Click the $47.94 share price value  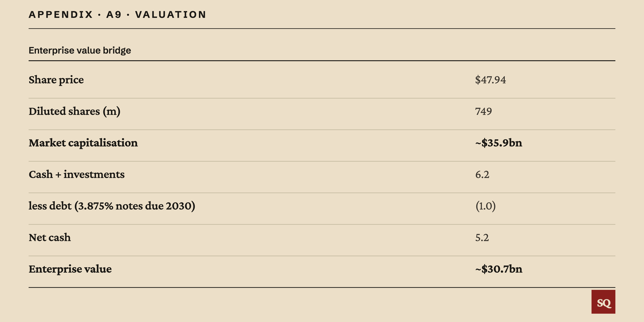(490, 80)
